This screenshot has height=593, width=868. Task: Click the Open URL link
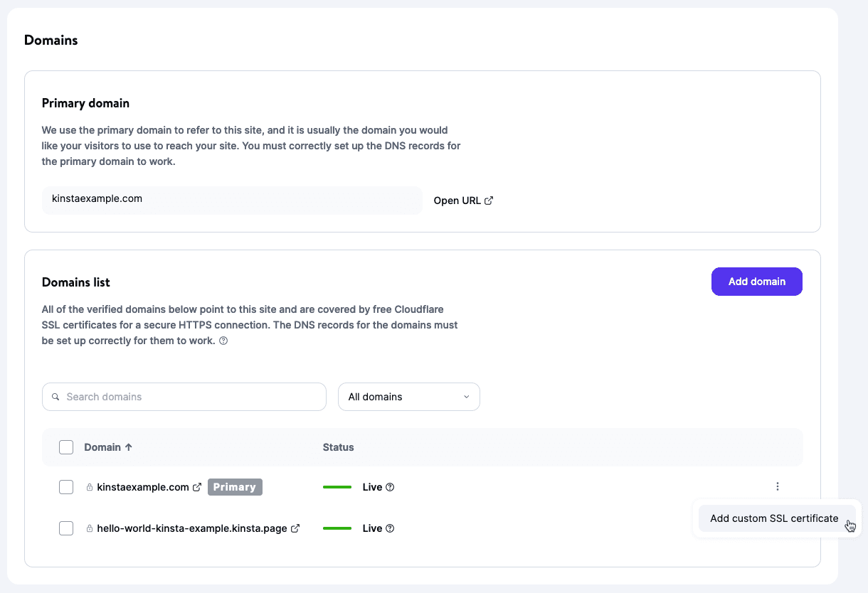[457, 201]
